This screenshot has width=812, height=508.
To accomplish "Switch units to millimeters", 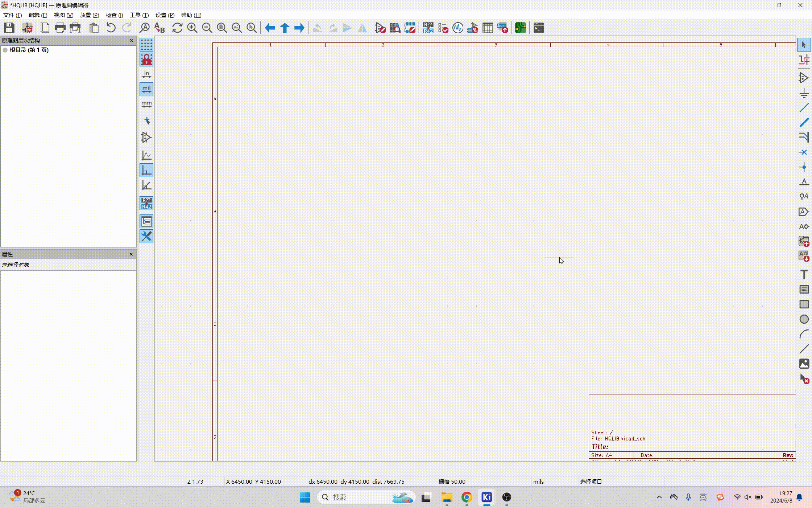I will [x=146, y=105].
